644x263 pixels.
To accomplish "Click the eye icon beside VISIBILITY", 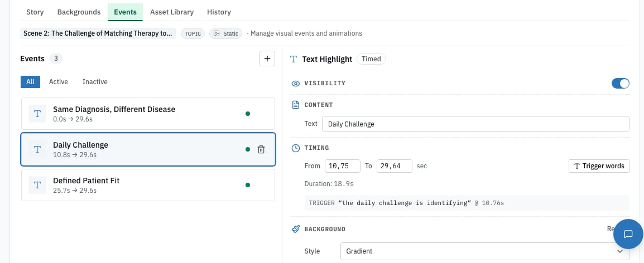I will coord(296,83).
